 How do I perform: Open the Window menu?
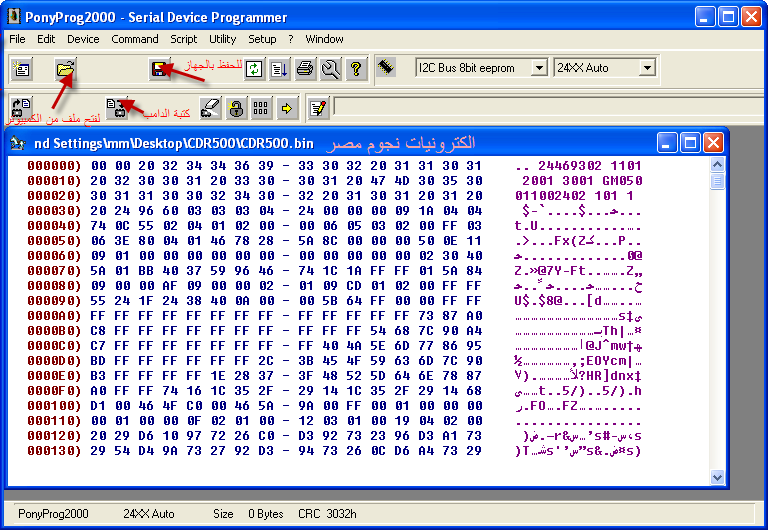[x=324, y=39]
